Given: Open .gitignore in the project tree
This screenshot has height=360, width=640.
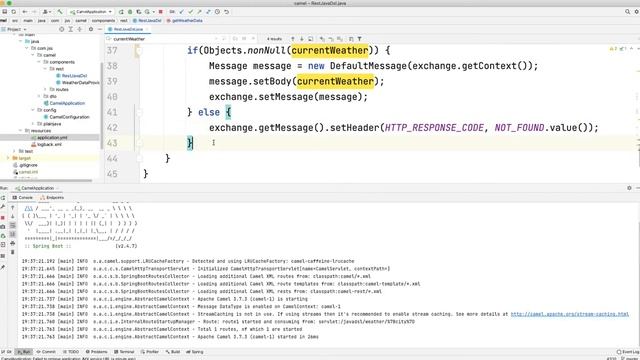Looking at the screenshot, I should point(25,165).
